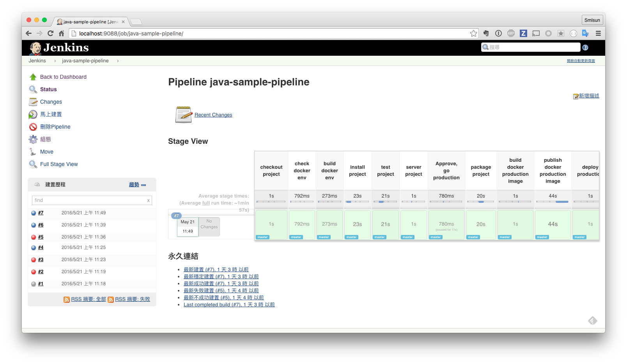Open the configure gear icon

click(x=33, y=140)
